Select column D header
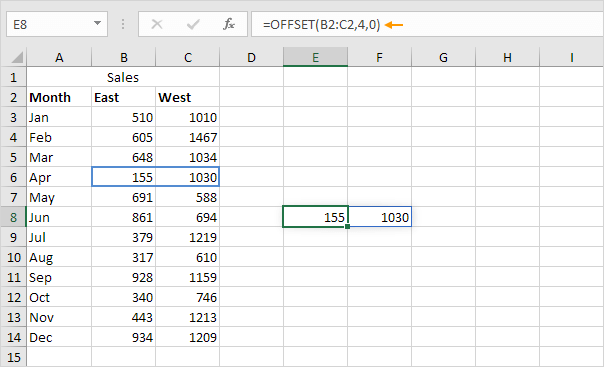604x367 pixels. [252, 57]
